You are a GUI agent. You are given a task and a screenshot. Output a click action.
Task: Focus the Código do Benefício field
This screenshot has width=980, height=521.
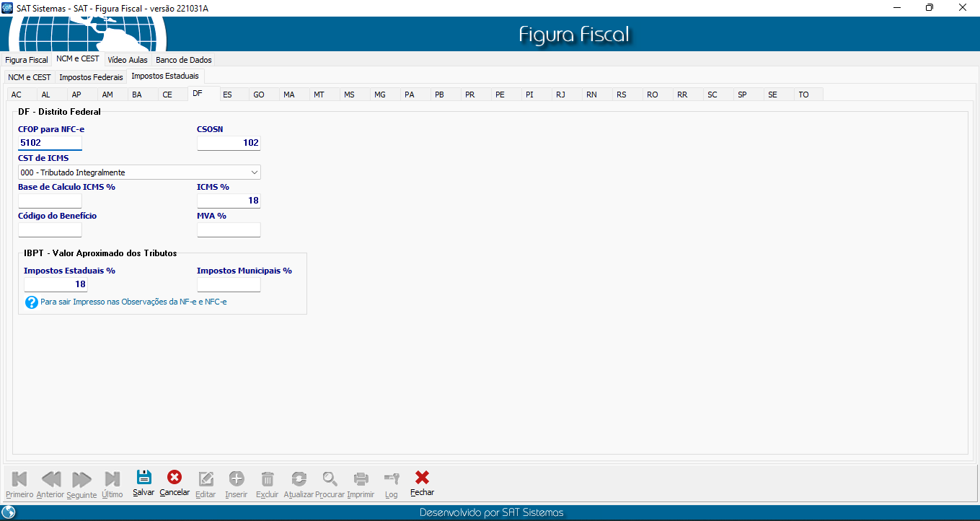coord(50,230)
